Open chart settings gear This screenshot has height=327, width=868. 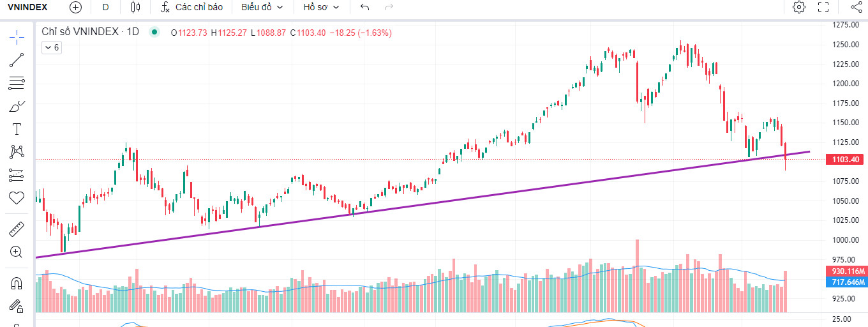click(x=798, y=8)
